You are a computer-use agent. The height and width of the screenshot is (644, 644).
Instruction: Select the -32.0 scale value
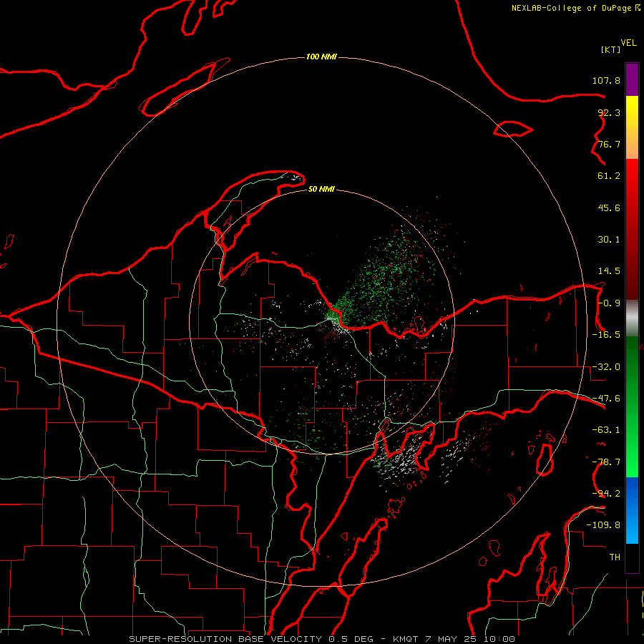606,367
